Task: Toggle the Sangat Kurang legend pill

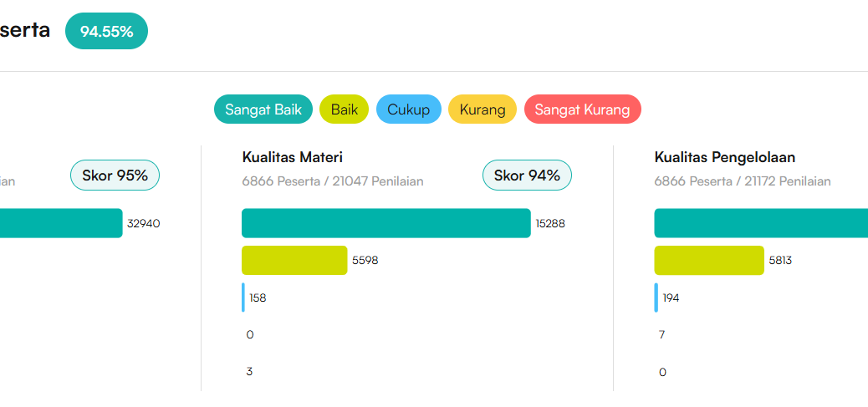Action: click(582, 109)
